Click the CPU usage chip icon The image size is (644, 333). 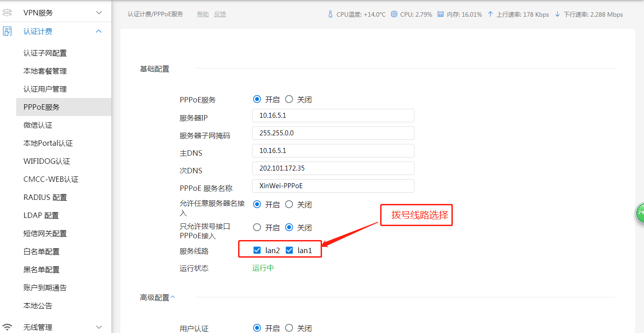(x=394, y=14)
